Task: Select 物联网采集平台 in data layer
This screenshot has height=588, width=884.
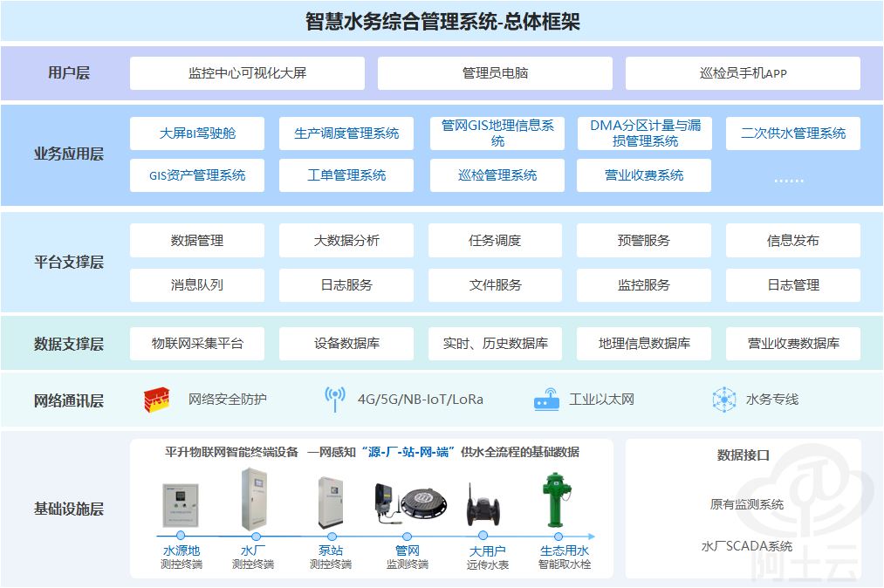Action: tap(197, 344)
